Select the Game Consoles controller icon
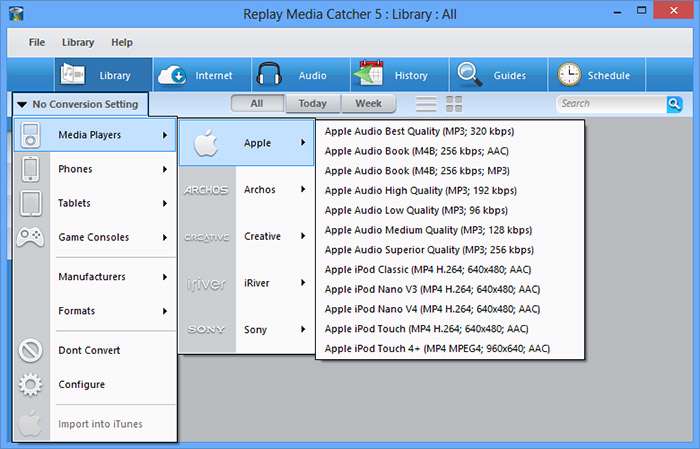 click(x=31, y=238)
